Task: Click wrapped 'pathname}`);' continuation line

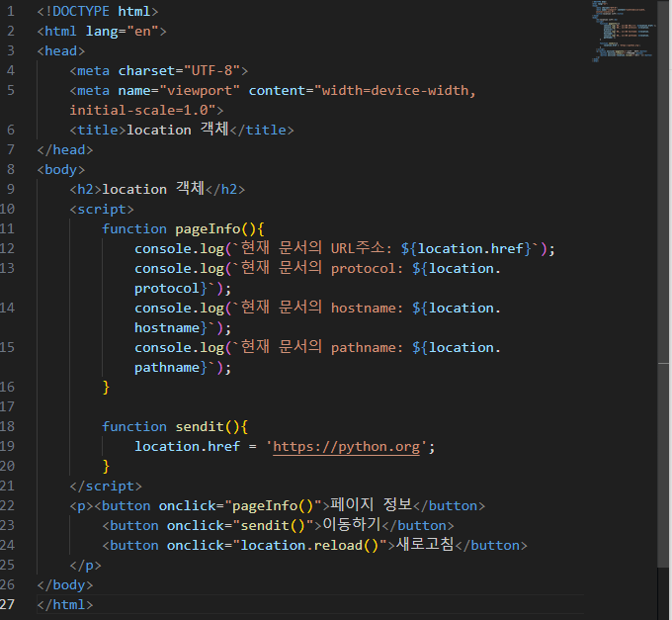Action: 183,368
